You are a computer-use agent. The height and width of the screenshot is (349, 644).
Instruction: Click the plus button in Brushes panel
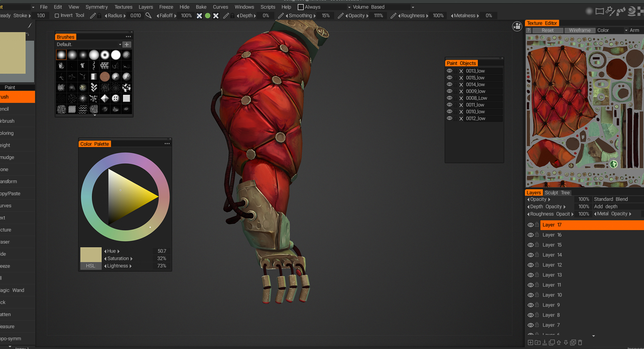click(x=127, y=44)
